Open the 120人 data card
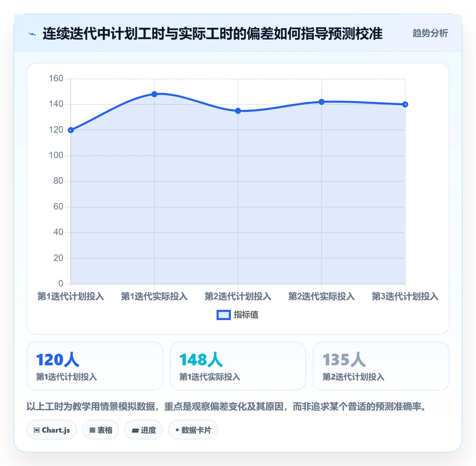The height and width of the screenshot is (466, 476). pyautogui.click(x=95, y=366)
